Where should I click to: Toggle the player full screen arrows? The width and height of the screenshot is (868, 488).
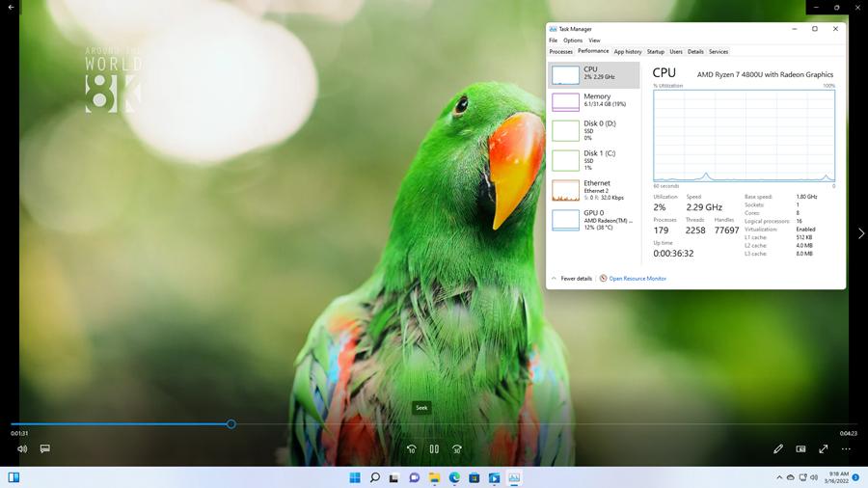point(824,448)
